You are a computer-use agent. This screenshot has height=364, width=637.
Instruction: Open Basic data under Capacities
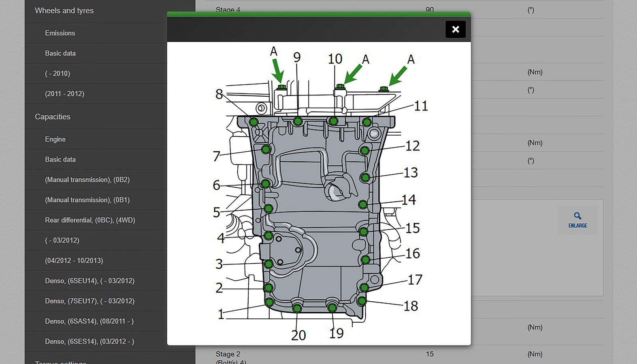[x=60, y=159]
